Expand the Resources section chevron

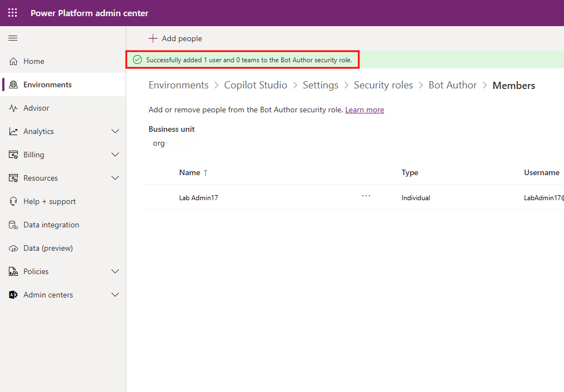pyautogui.click(x=115, y=178)
